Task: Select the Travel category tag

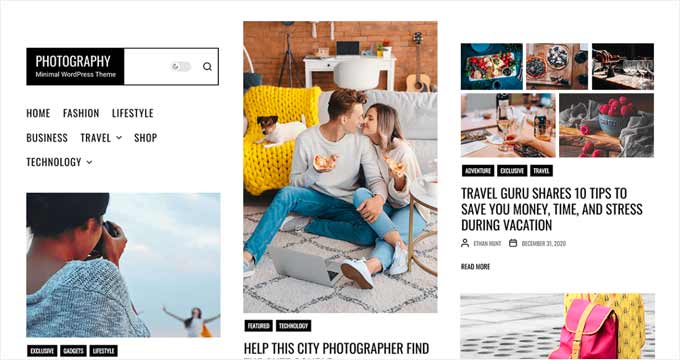Action: point(541,171)
